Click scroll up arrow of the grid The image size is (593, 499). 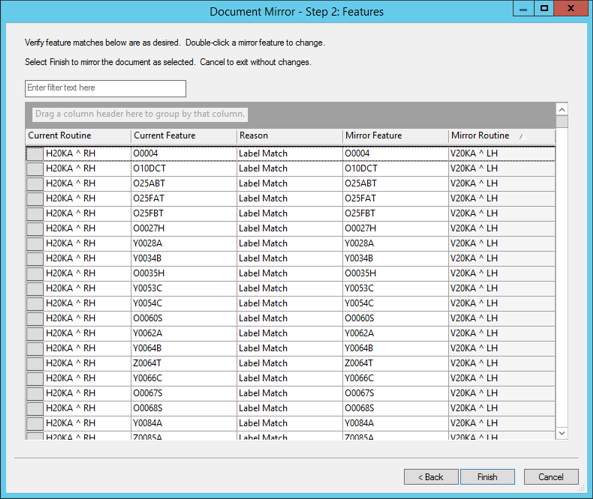562,109
